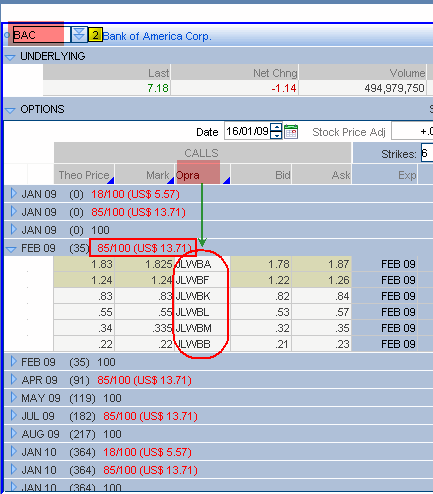This screenshot has height=494, width=433.
Task: Click the .82 bid price for JLWBK
Action: point(261,296)
